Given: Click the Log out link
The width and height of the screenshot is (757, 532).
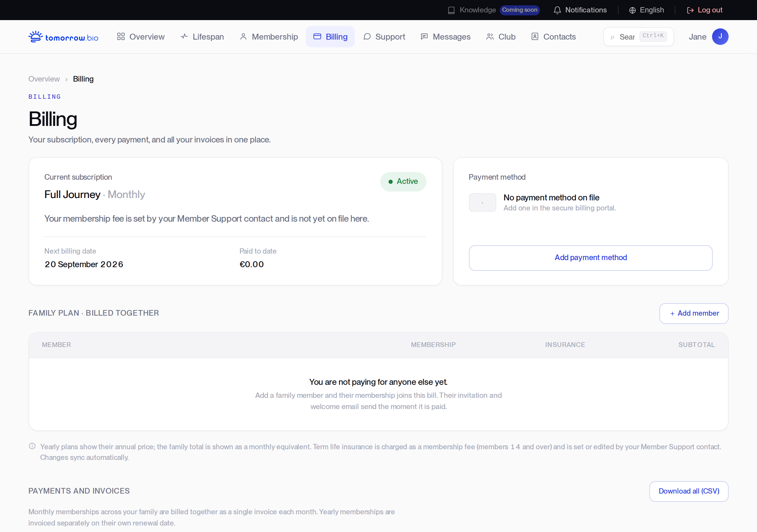Looking at the screenshot, I should coord(705,10).
